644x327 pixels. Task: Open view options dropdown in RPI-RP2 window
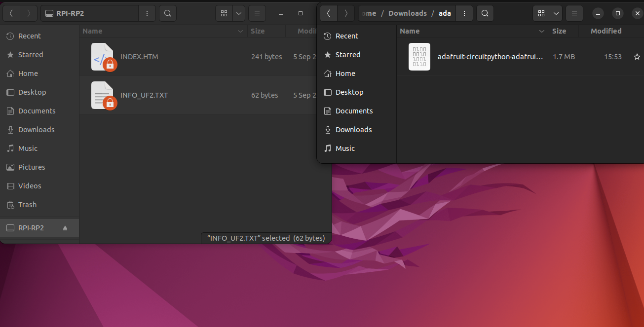[238, 13]
